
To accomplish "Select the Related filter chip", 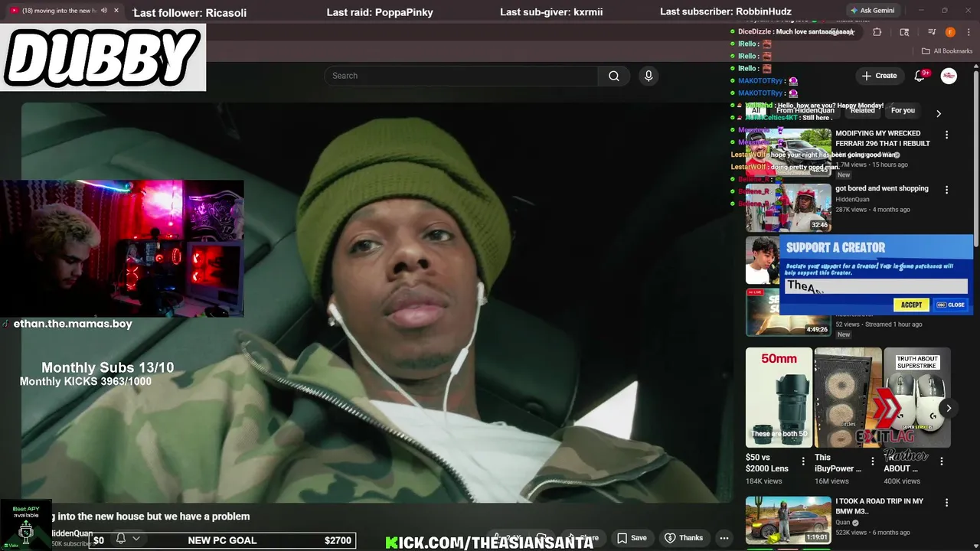I will 862,110.
